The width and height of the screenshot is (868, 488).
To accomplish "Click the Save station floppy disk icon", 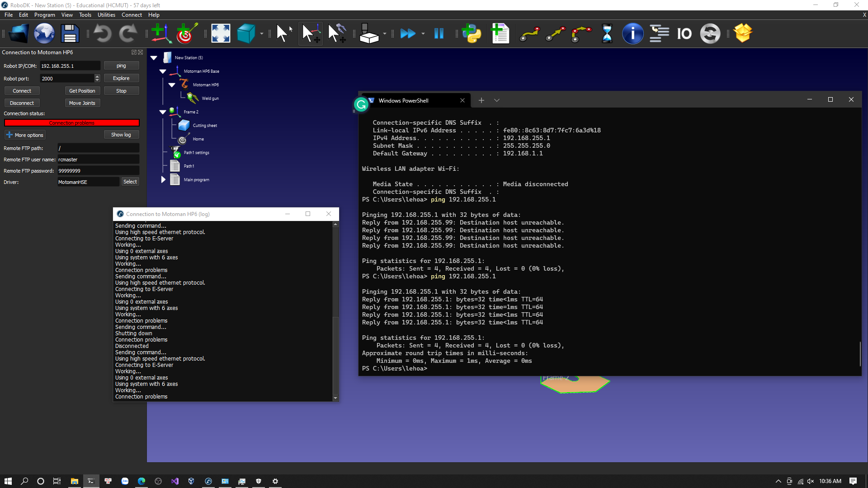I will (x=70, y=33).
